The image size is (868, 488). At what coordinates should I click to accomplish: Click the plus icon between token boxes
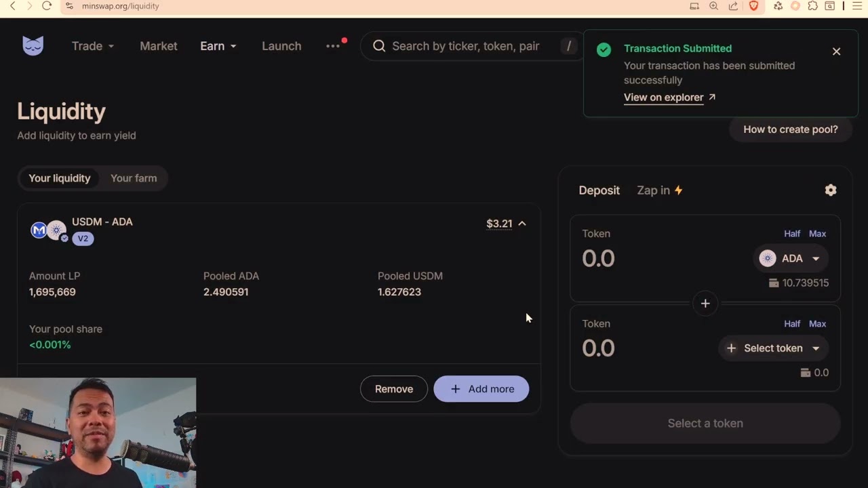pyautogui.click(x=705, y=304)
